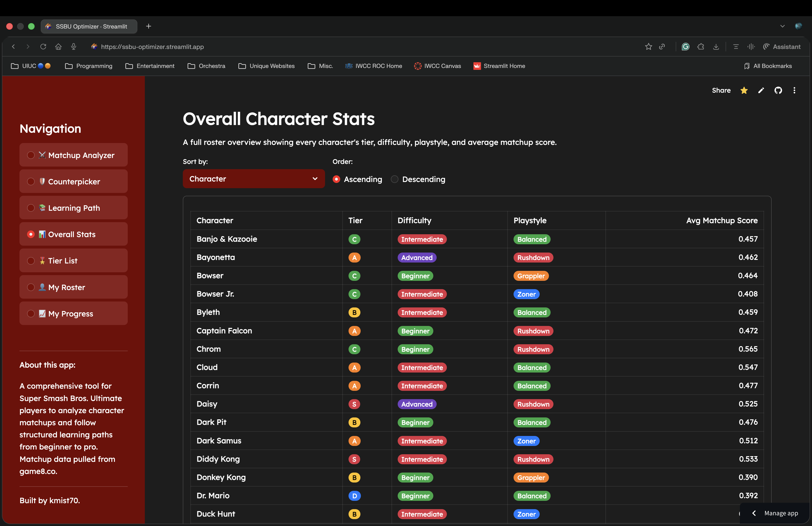812x526 pixels.
Task: Click Chrom's score 0.565
Action: click(748, 349)
